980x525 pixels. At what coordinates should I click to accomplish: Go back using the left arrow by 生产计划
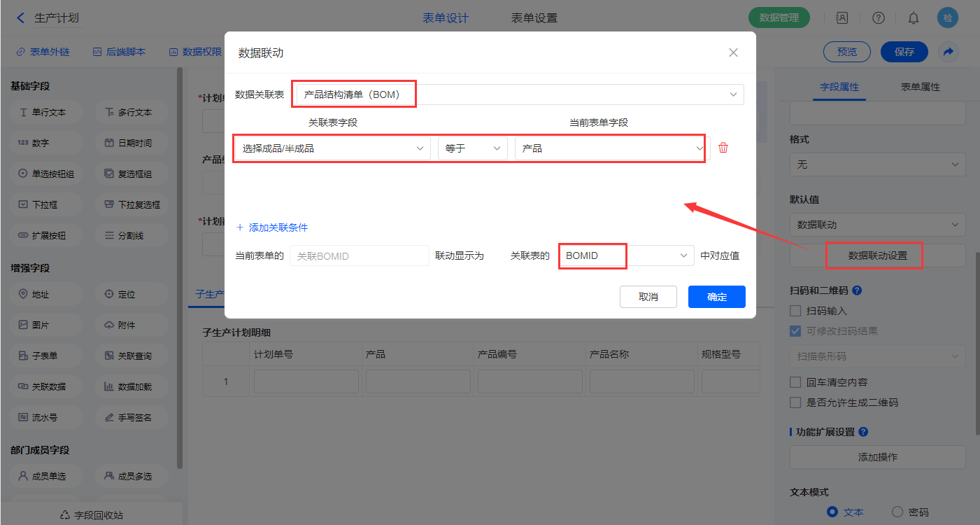20,18
